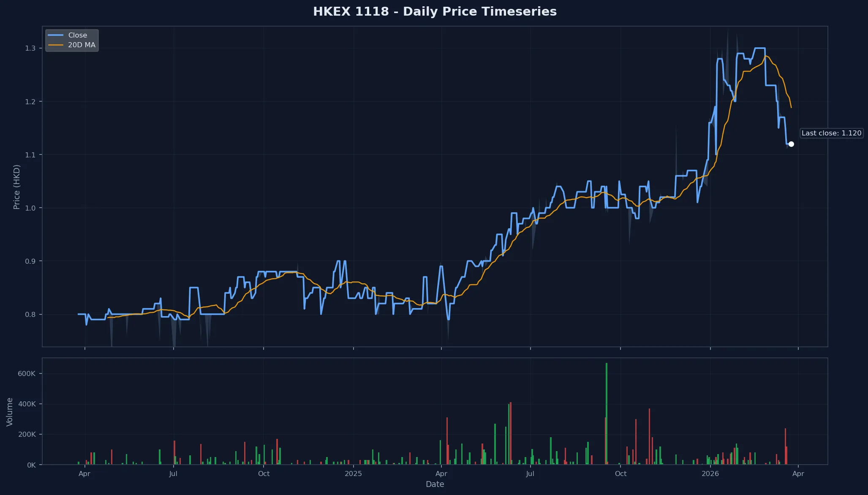Click the 'Last close: 1.120' annotation
868x495 pixels.
(x=831, y=133)
